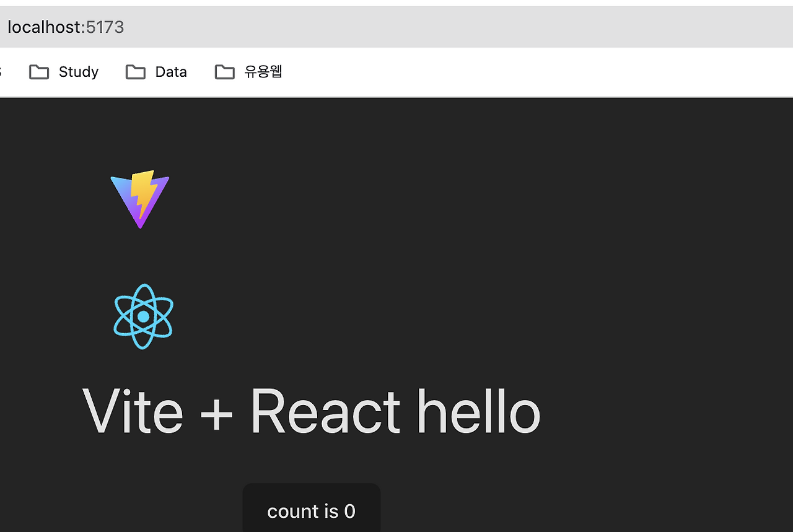Click the partially visible bookmark at far left
This screenshot has height=532, width=793.
pyautogui.click(x=2, y=72)
